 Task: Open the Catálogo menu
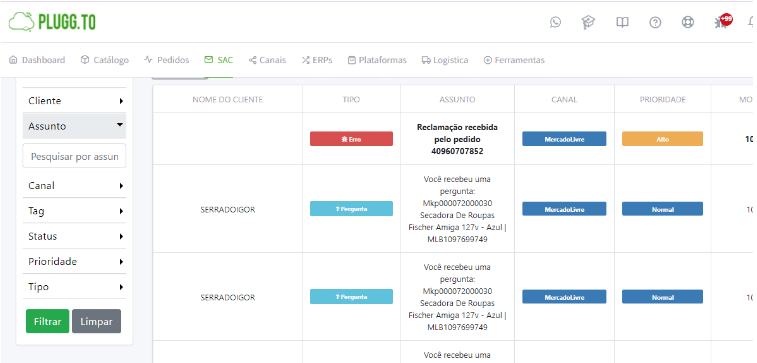click(105, 60)
